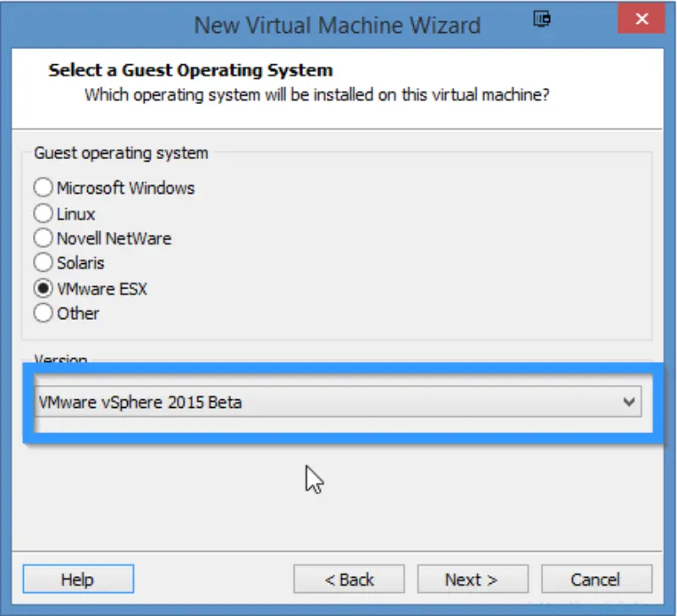
Task: Choose the Novell NetWare option
Action: click(43, 239)
